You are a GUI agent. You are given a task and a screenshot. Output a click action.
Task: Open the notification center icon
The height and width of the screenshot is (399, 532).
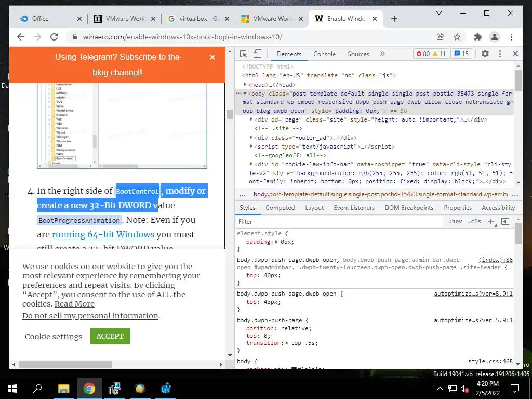[x=515, y=389]
